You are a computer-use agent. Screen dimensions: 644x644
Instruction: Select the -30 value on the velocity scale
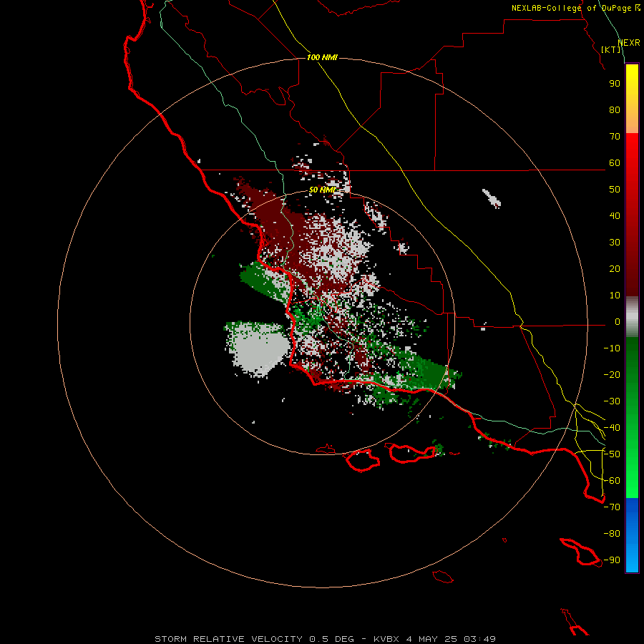tap(612, 401)
